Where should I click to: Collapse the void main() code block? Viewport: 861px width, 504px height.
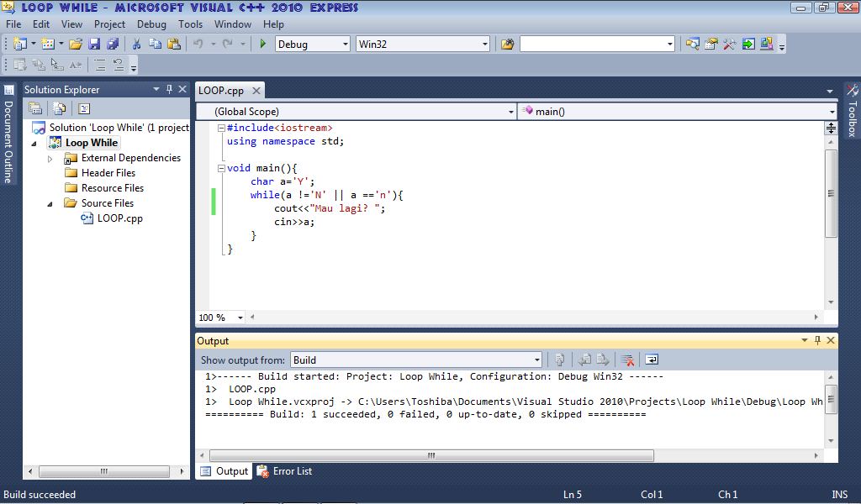[x=221, y=168]
